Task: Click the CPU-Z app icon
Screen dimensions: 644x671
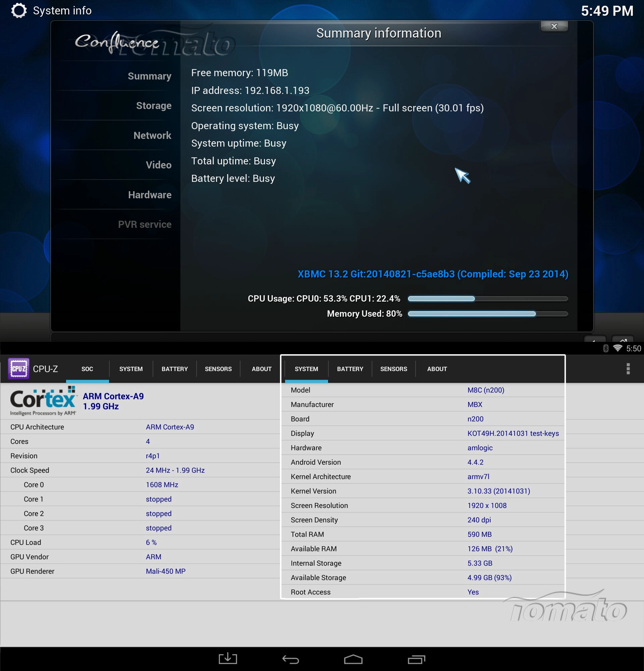Action: pos(18,369)
